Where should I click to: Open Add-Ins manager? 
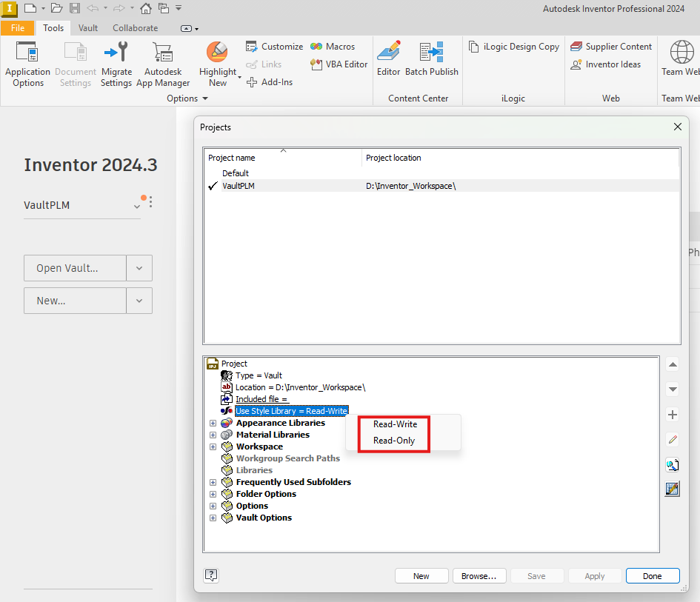pyautogui.click(x=270, y=82)
